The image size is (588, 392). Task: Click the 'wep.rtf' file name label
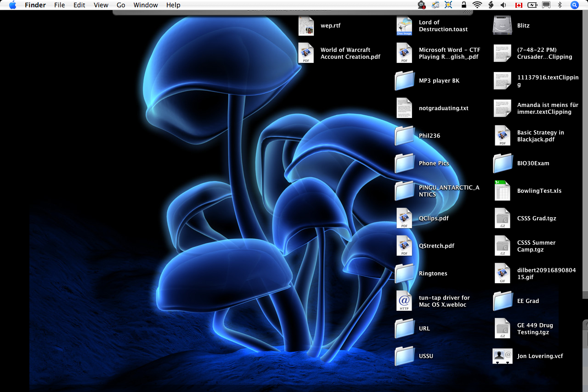click(331, 26)
